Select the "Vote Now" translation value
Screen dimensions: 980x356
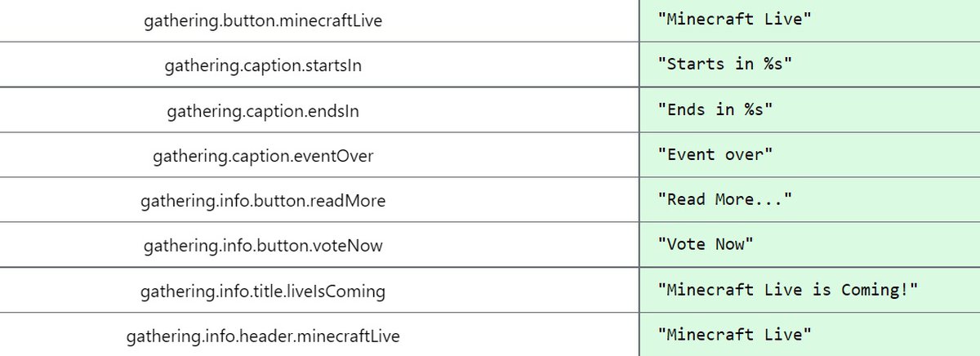point(706,245)
